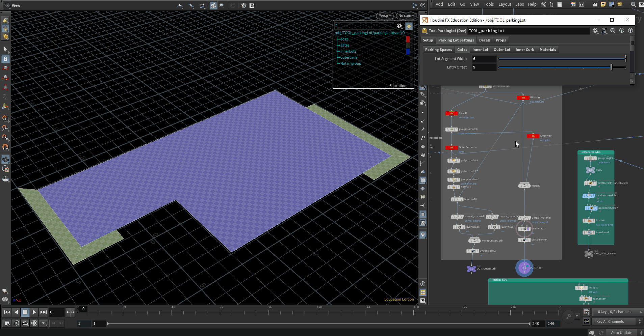Toggle the network editor eye visibility icon

[x=641, y=4]
